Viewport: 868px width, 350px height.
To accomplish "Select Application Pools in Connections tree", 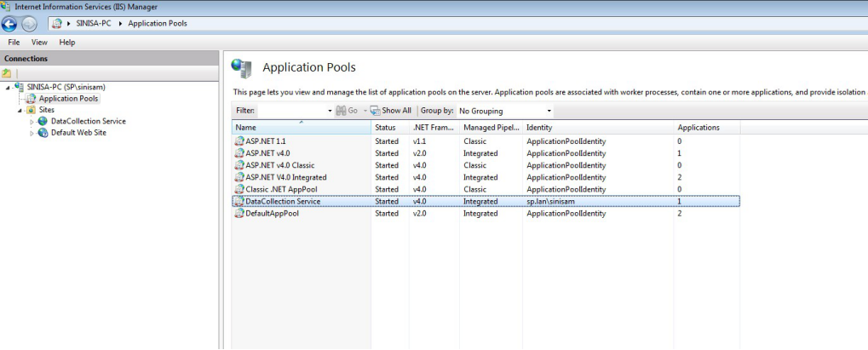I will (69, 99).
